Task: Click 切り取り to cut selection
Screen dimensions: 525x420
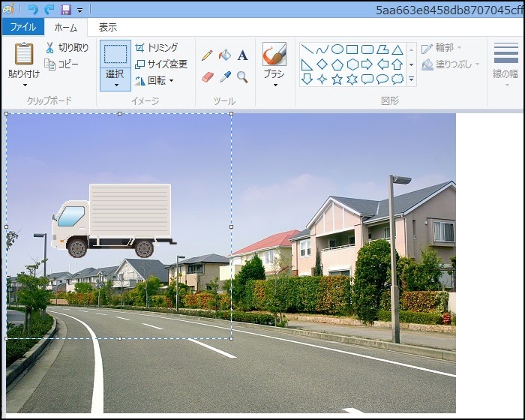Action: coord(67,48)
